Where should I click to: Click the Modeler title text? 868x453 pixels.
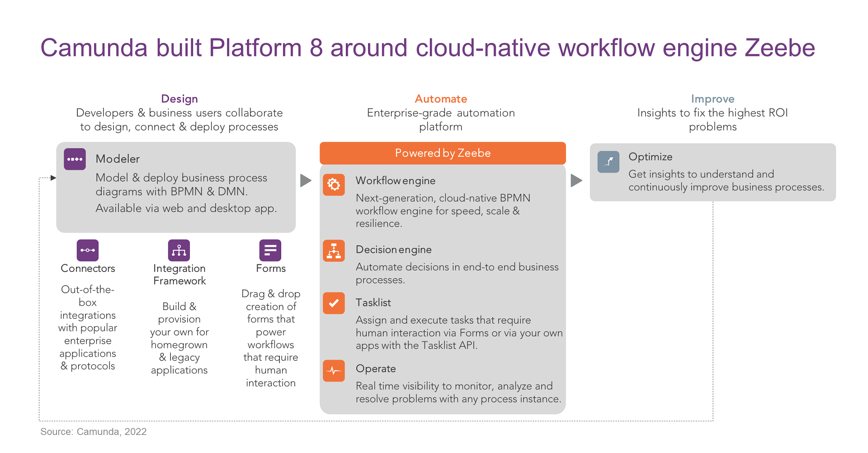coord(118,159)
